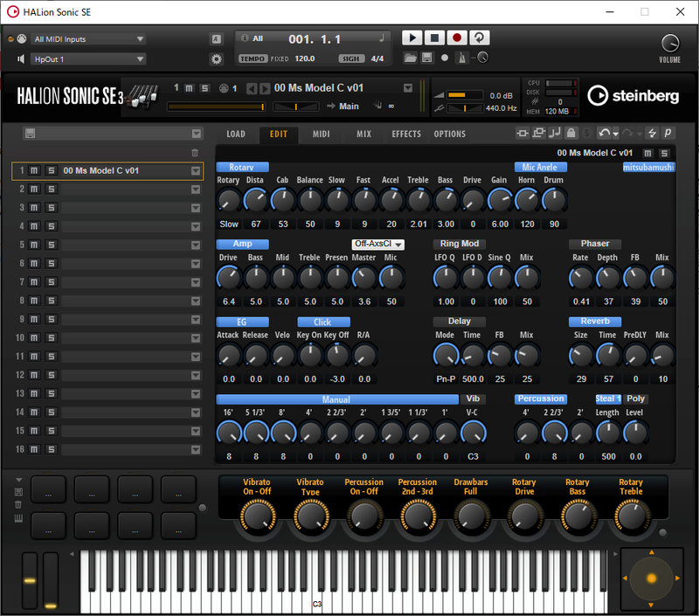This screenshot has width=699, height=616.
Task: Click the audio output speaker icon
Action: click(20, 59)
